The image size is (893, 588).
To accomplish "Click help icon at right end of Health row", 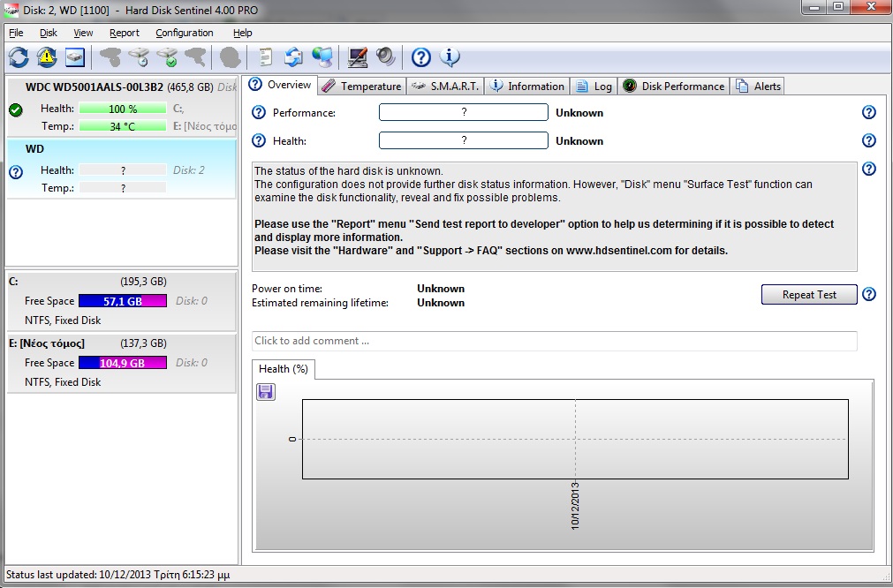I will pos(868,140).
